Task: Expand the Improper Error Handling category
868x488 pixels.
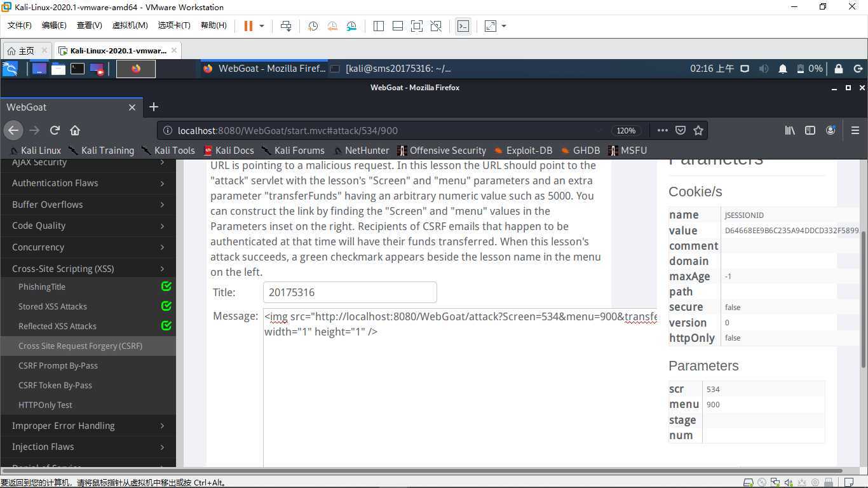Action: 88,426
